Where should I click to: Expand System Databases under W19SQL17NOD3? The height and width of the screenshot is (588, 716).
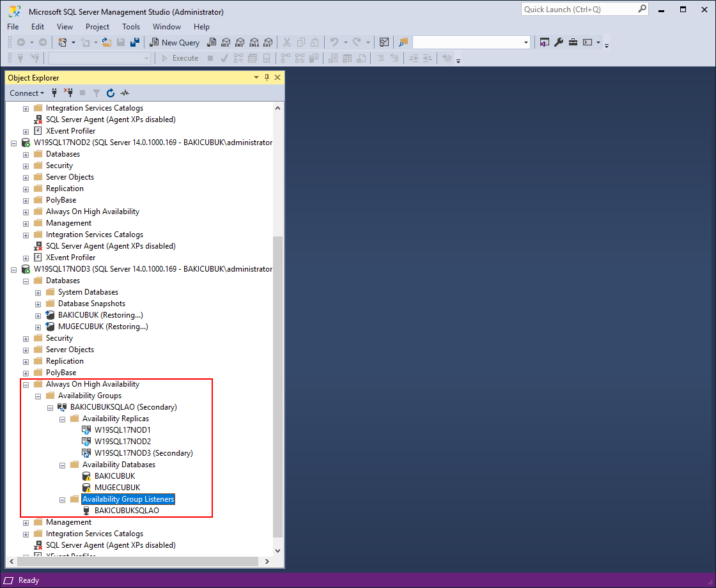(38, 292)
